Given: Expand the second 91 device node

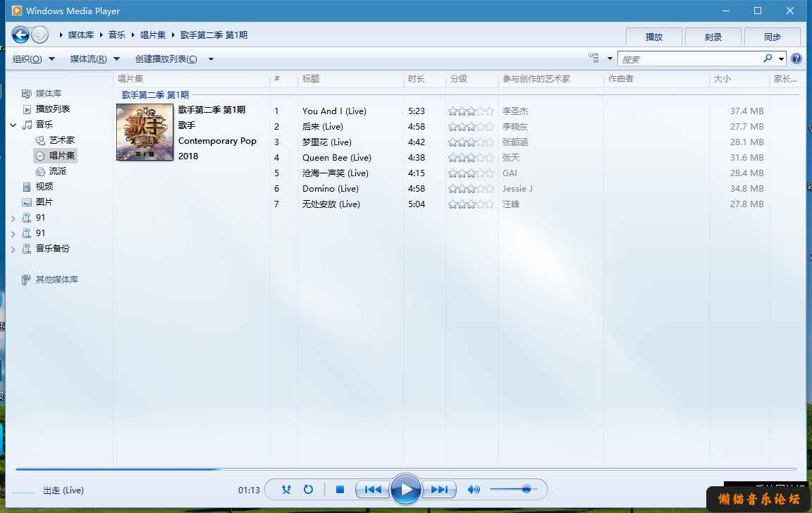Looking at the screenshot, I should [13, 234].
